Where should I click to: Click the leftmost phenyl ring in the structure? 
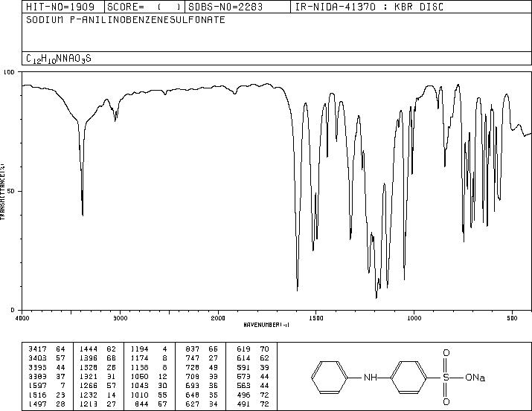pos(330,377)
